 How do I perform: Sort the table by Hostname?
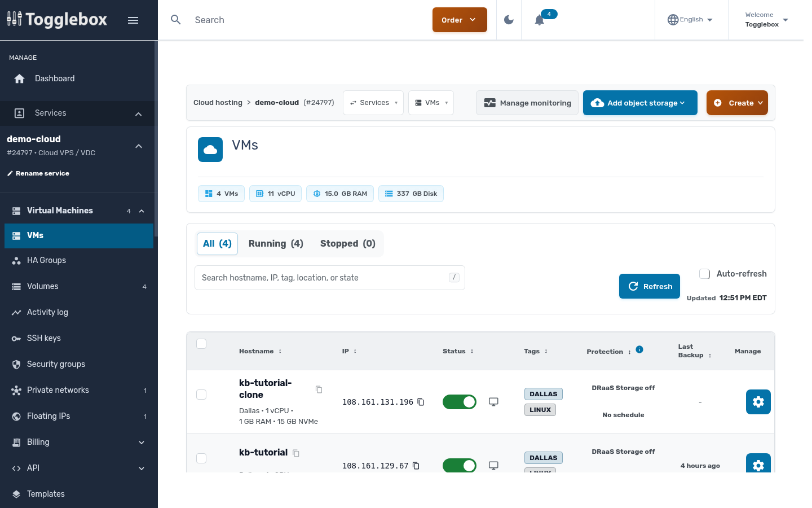pos(260,351)
